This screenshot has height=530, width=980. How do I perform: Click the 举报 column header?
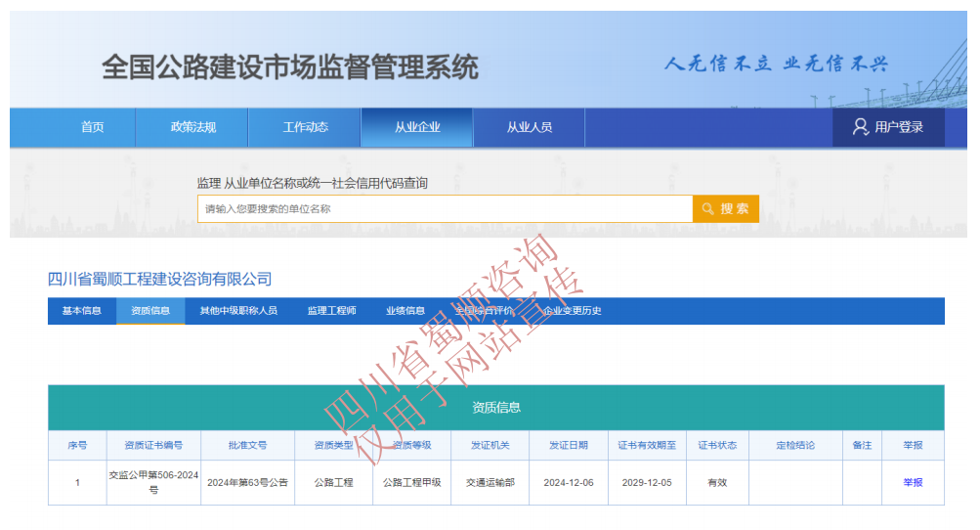pyautogui.click(x=913, y=446)
